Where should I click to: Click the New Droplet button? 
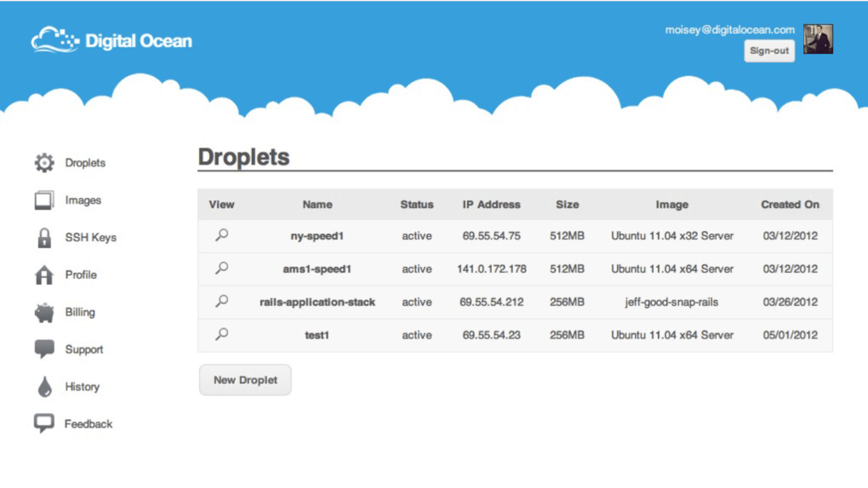tap(245, 379)
